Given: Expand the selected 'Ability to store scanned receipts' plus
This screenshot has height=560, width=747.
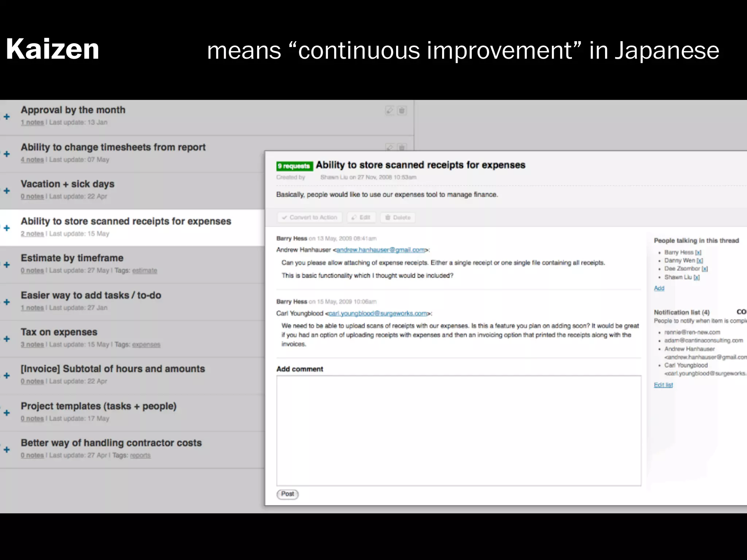Looking at the screenshot, I should (x=7, y=228).
